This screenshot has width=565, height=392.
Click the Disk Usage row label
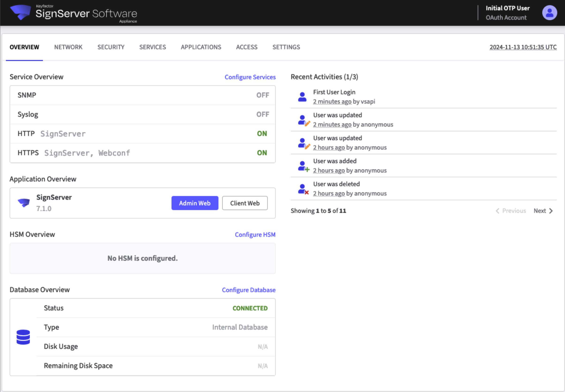(61, 347)
